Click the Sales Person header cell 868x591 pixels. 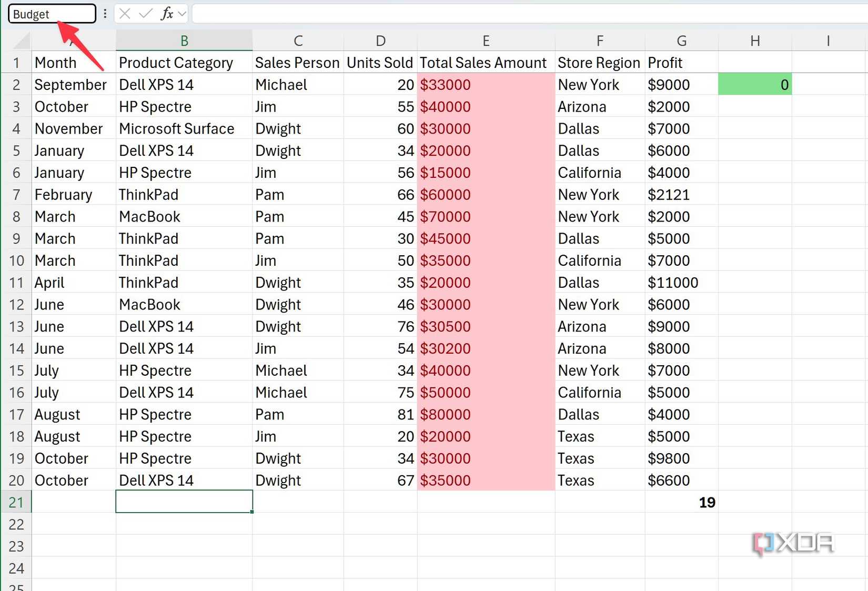pyautogui.click(x=298, y=63)
